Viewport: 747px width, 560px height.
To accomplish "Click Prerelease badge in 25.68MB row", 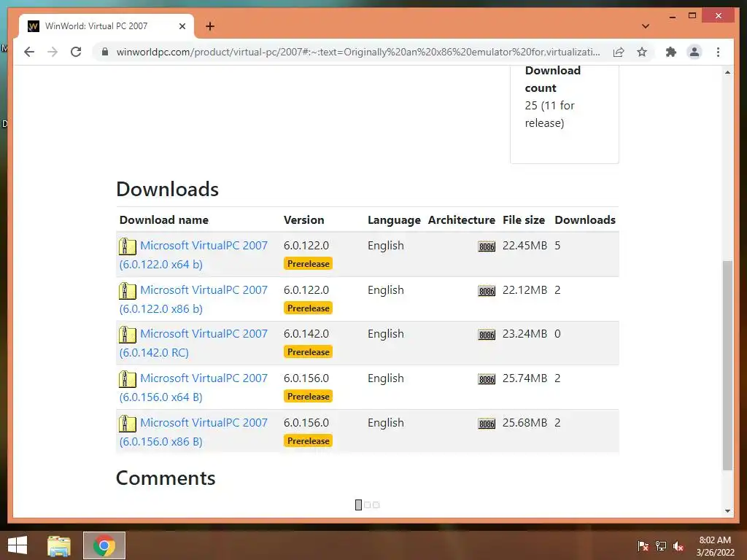I will tap(309, 441).
